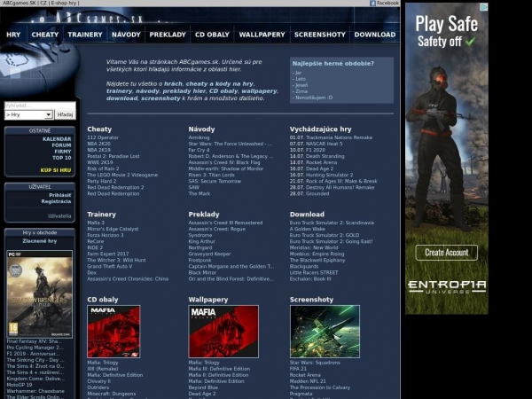This screenshot has width=532, height=399.
Task: Open Far Cry 4 walkthrough
Action: 199,150
